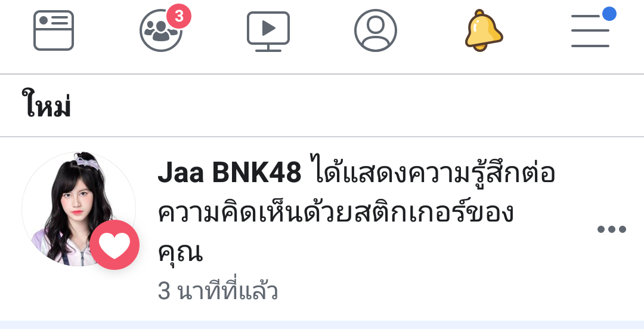Click "ความคิดเห็นด้วยสติกเกอร์ของ" text line
The image size is (644, 329).
point(336,213)
